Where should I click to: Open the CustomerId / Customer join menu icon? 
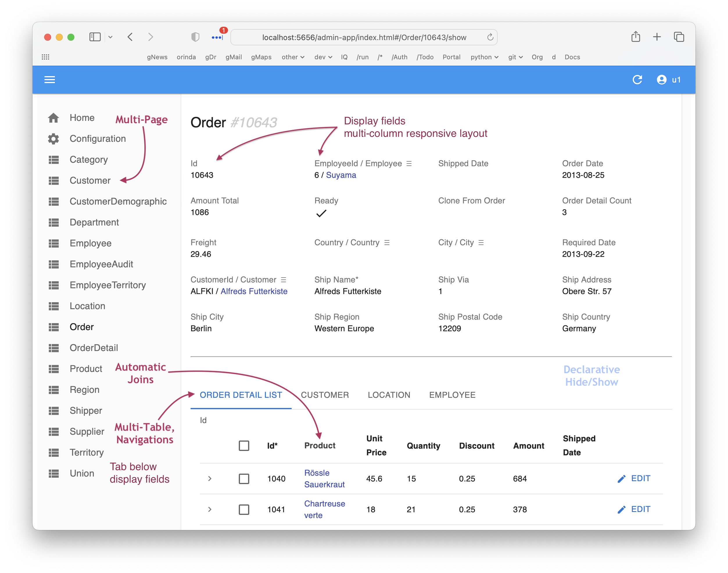pyautogui.click(x=283, y=280)
